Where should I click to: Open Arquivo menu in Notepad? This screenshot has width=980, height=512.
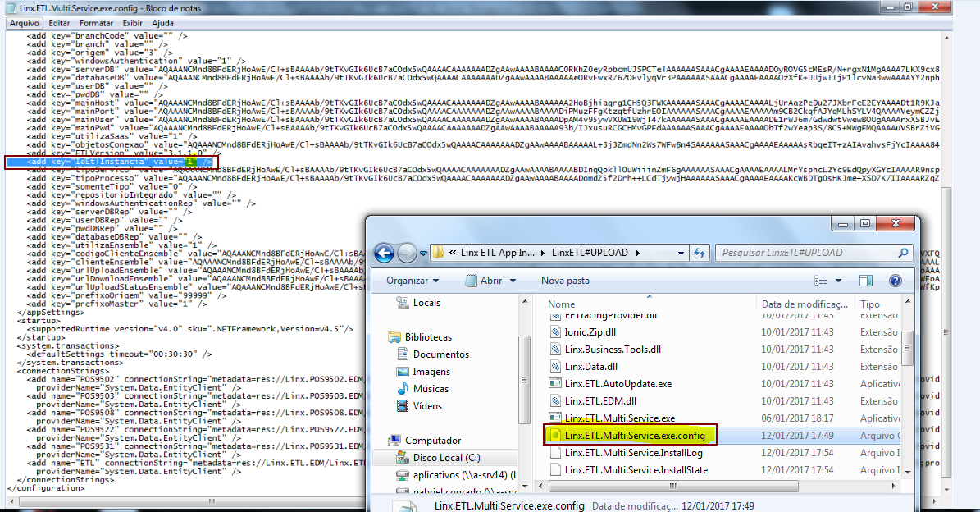(25, 23)
